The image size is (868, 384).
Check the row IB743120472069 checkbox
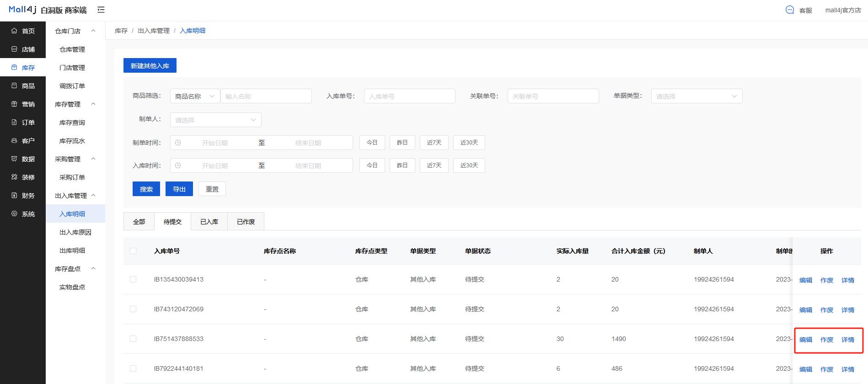coord(133,309)
